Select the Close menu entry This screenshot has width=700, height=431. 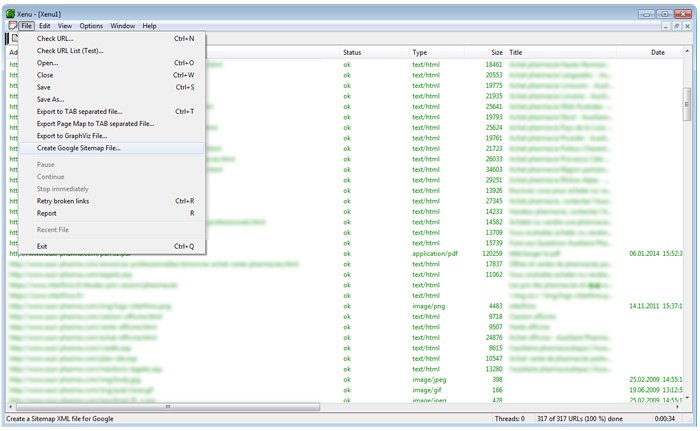tap(112, 75)
